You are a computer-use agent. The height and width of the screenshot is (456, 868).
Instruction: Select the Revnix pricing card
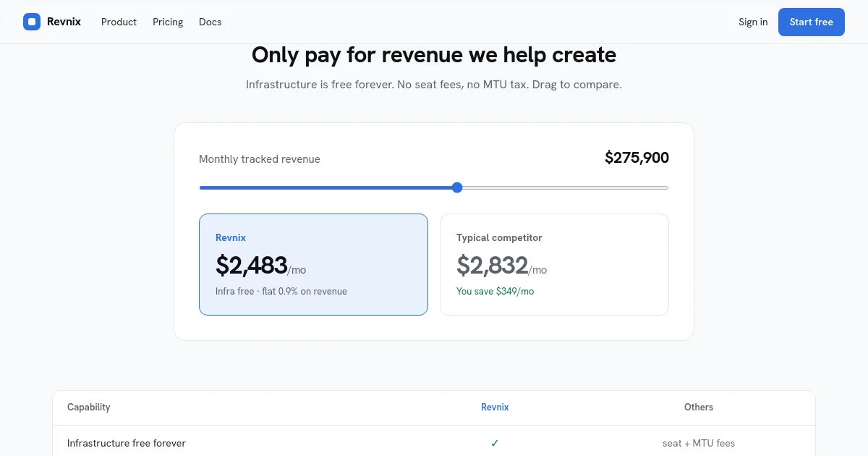pyautogui.click(x=313, y=264)
